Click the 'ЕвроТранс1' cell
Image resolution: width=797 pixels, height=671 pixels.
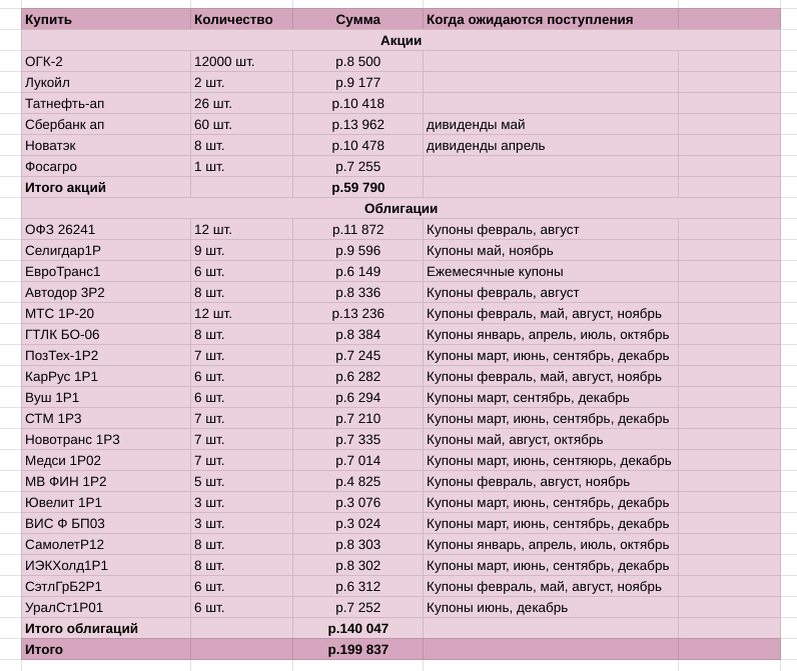[x=106, y=271]
